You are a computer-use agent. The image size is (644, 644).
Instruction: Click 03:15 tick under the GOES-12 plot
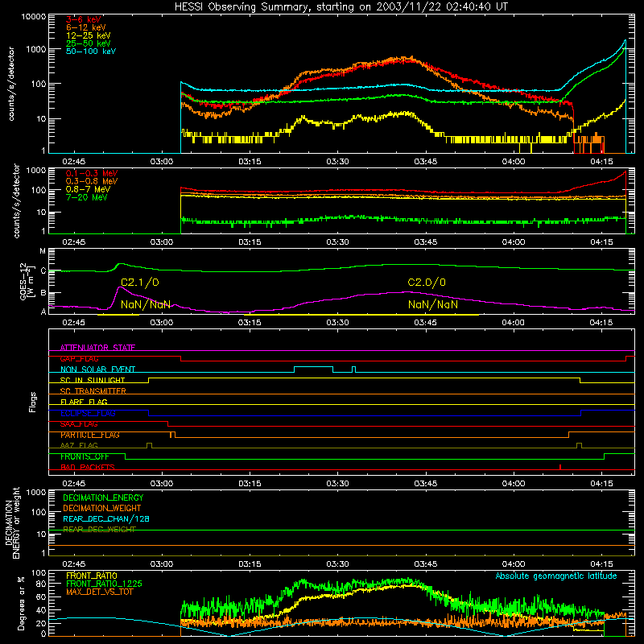(250, 323)
